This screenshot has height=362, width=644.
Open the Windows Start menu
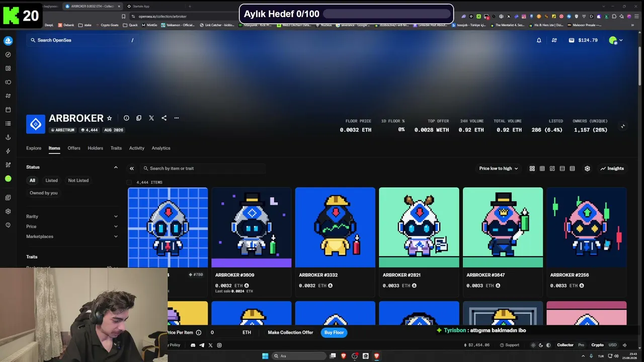[x=265, y=356]
